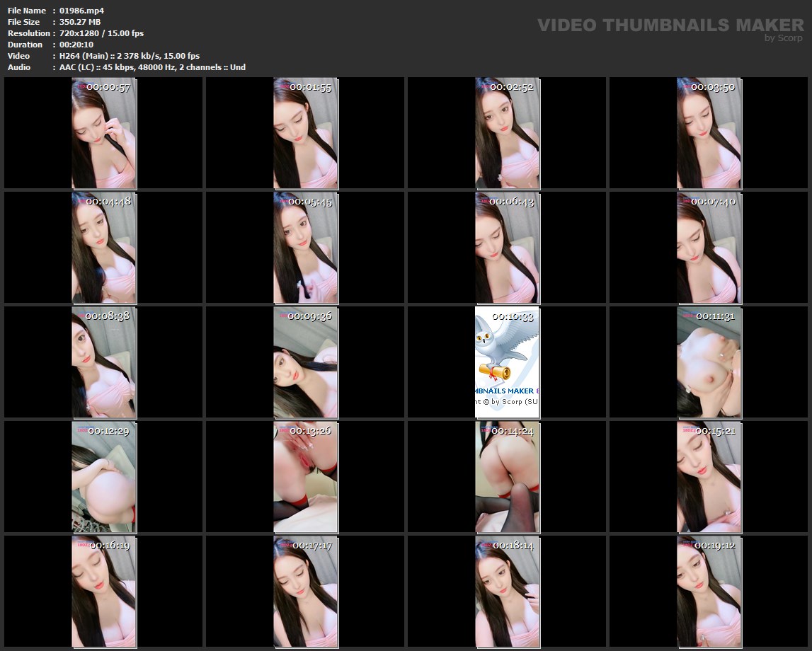812x651 pixels.
Task: Click the 'by Scorp' text under the watermark
Action: tap(783, 38)
